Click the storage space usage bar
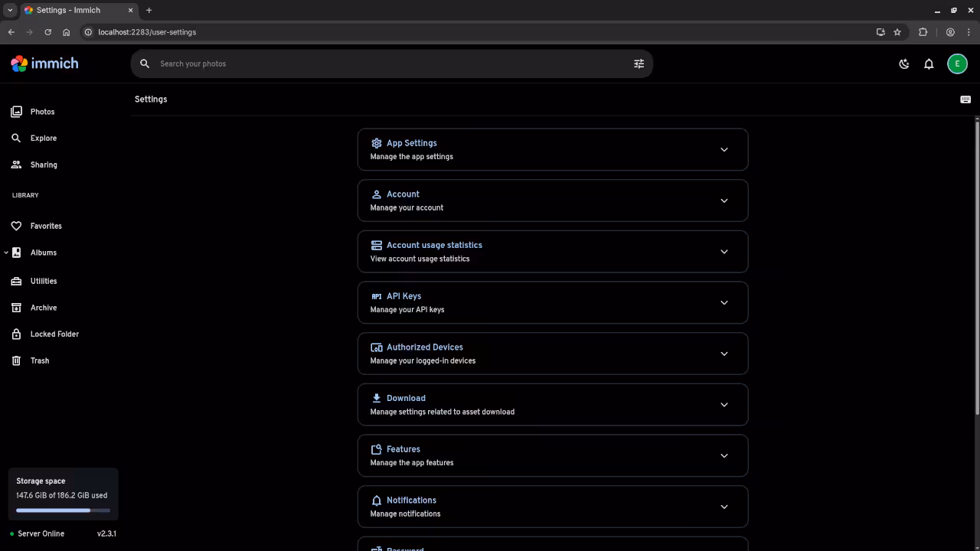The image size is (980, 551). [64, 510]
